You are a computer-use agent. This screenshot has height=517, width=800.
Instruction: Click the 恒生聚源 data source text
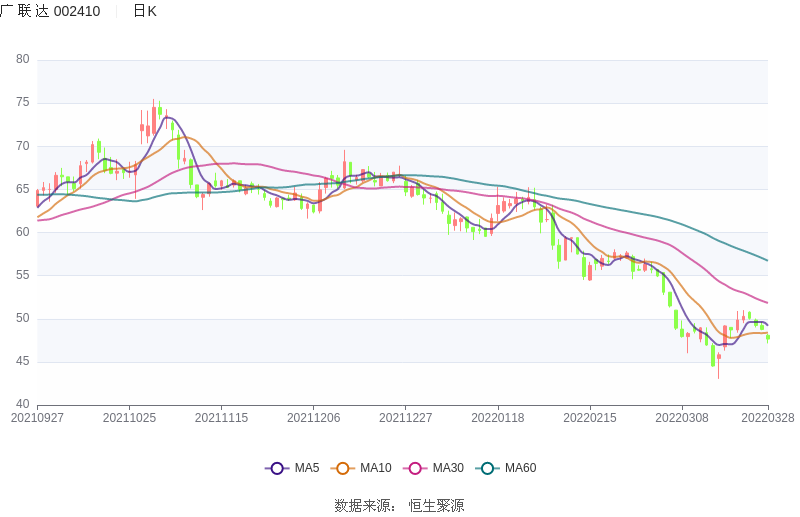tap(436, 505)
